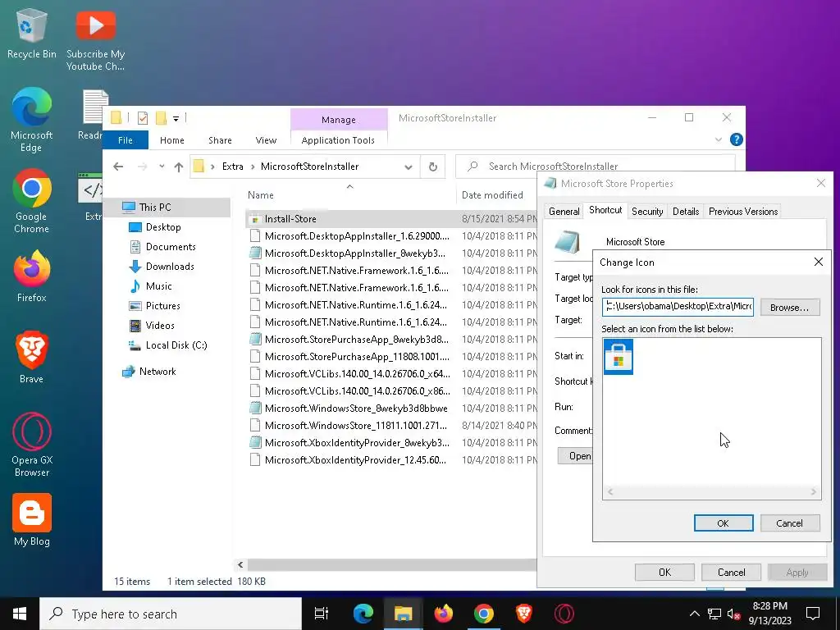The width and height of the screenshot is (840, 630).
Task: Switch to the Security tab in Properties
Action: click(x=647, y=211)
